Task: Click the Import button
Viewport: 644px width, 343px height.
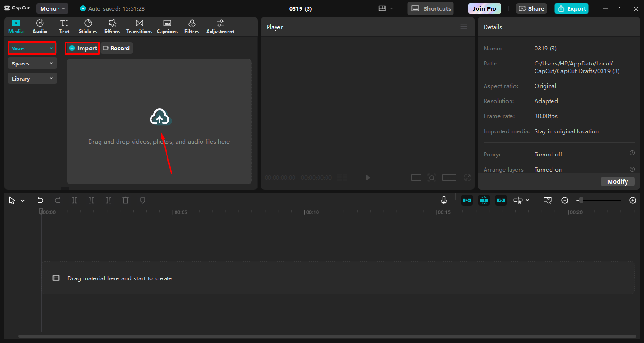Action: [x=82, y=48]
